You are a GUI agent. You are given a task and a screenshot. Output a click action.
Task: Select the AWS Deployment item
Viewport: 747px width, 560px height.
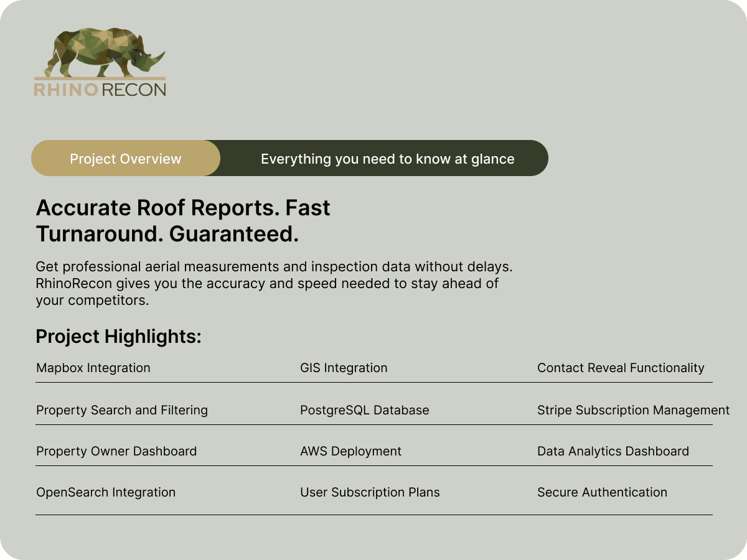[x=350, y=451]
